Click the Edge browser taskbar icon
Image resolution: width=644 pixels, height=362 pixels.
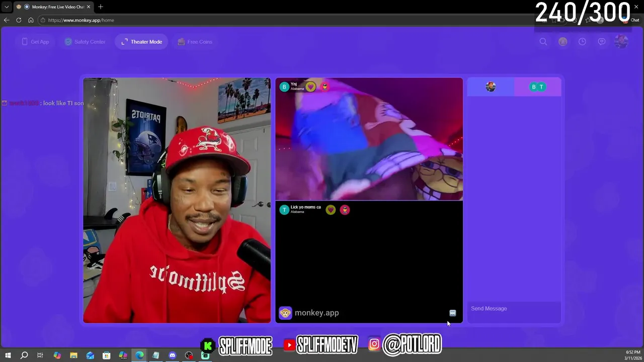click(x=139, y=355)
